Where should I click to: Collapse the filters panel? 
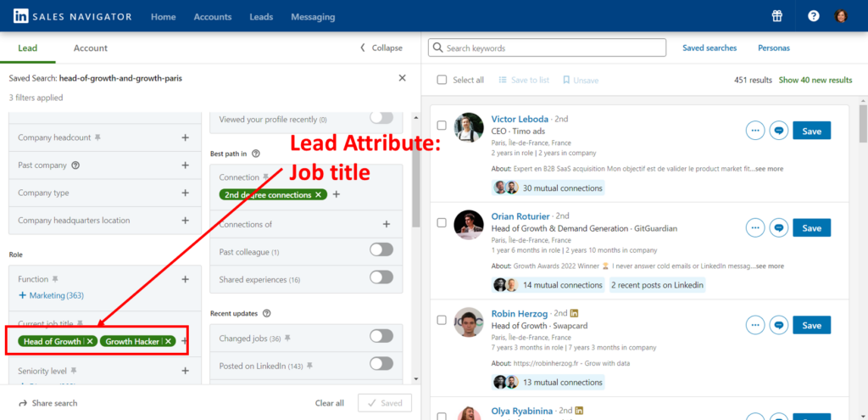[x=381, y=48]
